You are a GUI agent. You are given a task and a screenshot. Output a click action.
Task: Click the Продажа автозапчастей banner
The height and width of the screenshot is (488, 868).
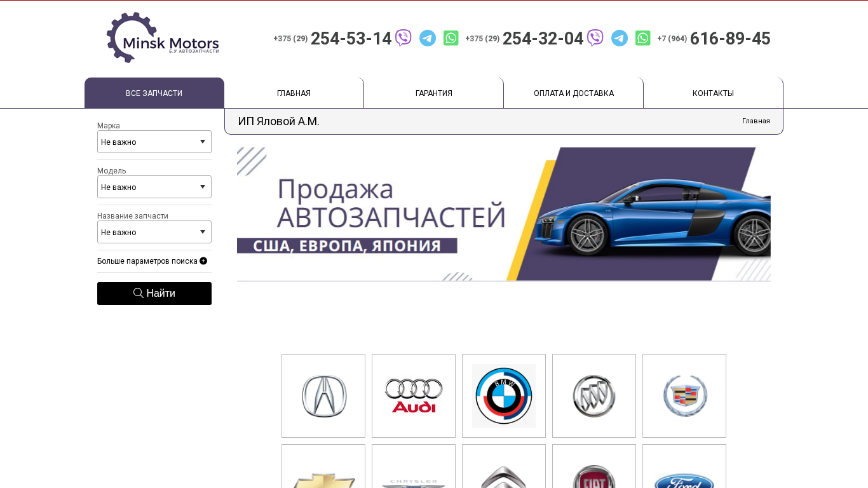504,215
